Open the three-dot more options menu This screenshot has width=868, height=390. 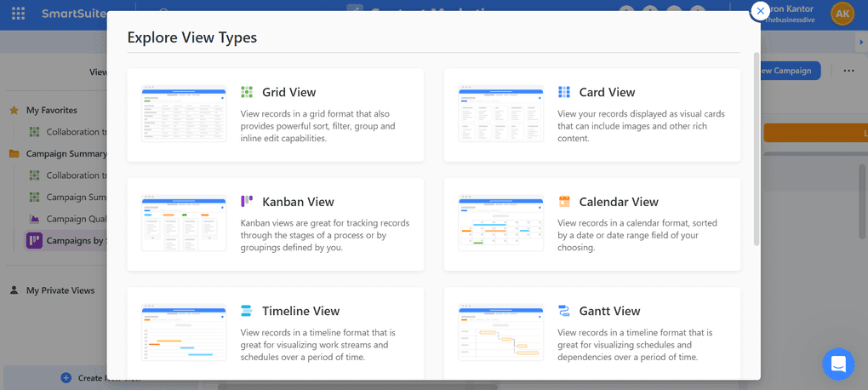pos(848,71)
